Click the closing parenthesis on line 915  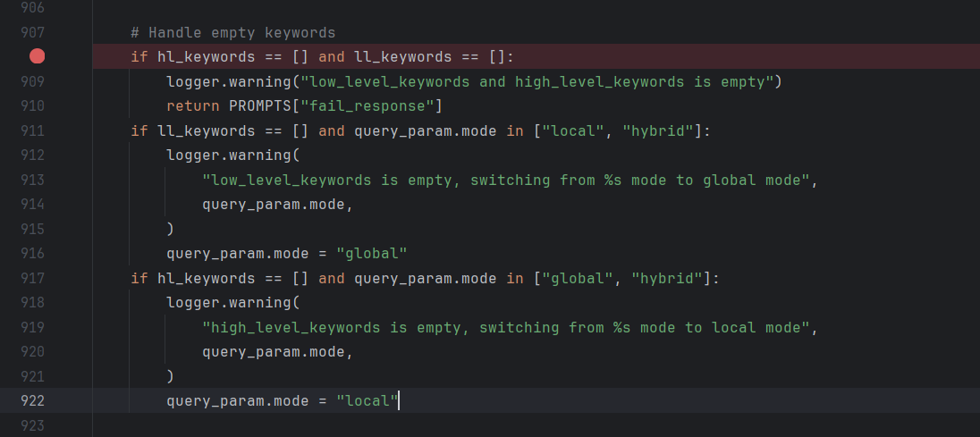[171, 230]
